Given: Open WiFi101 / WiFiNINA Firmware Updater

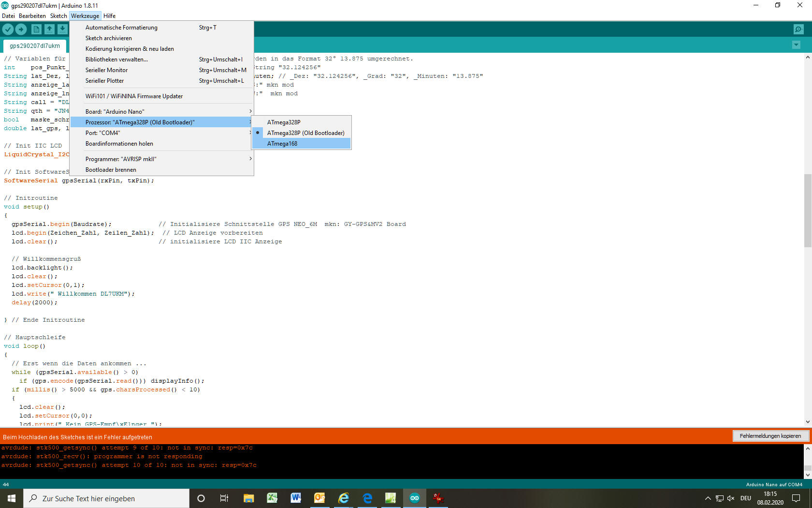Looking at the screenshot, I should click(x=161, y=96).
